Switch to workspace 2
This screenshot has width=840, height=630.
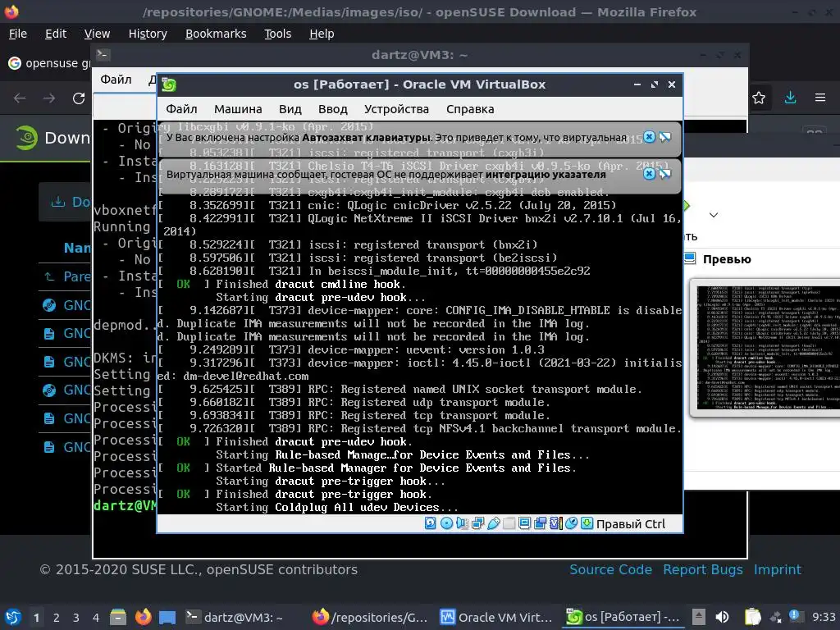tap(57, 618)
